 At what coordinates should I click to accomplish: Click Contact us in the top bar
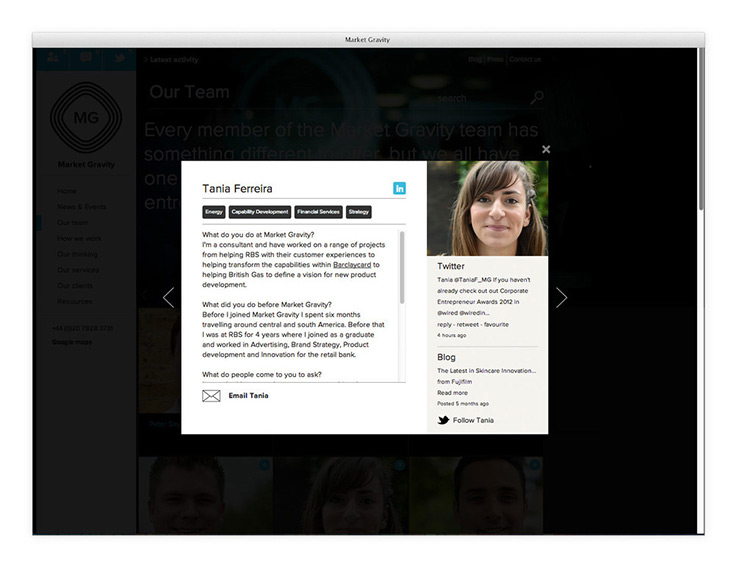click(525, 60)
